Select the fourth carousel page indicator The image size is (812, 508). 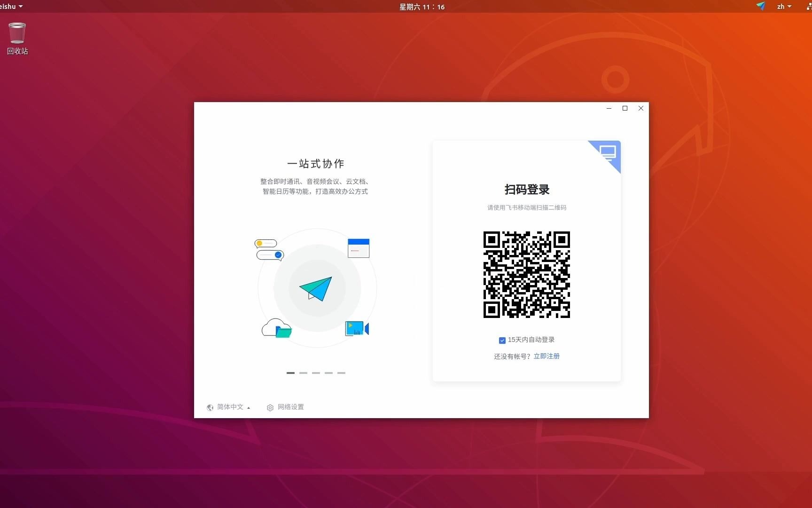pos(328,373)
